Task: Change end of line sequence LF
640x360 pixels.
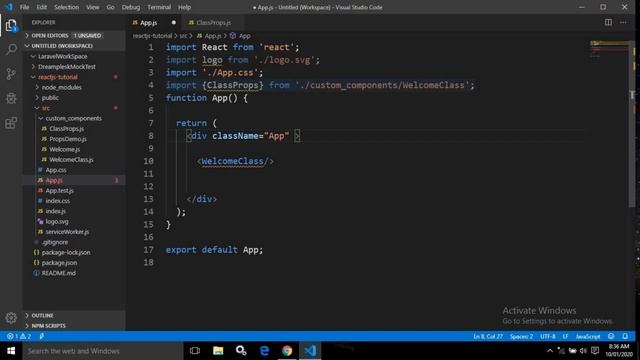Action: [565, 336]
